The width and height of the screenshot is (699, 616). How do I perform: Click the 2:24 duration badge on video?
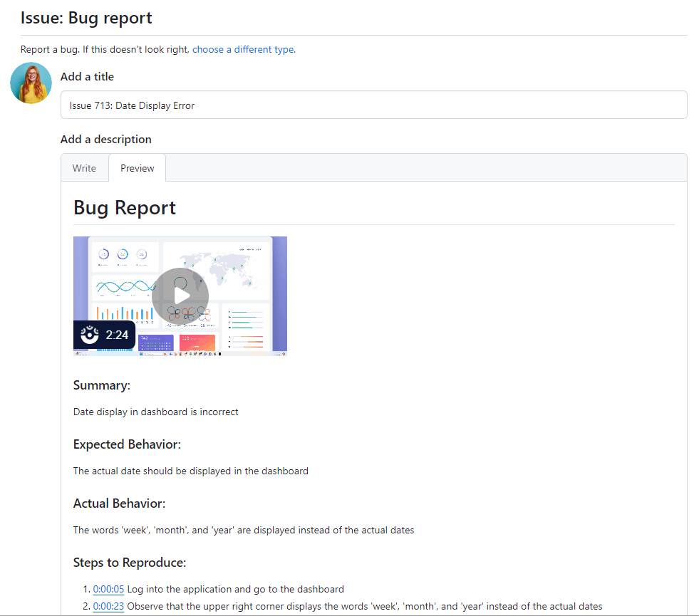(x=104, y=335)
